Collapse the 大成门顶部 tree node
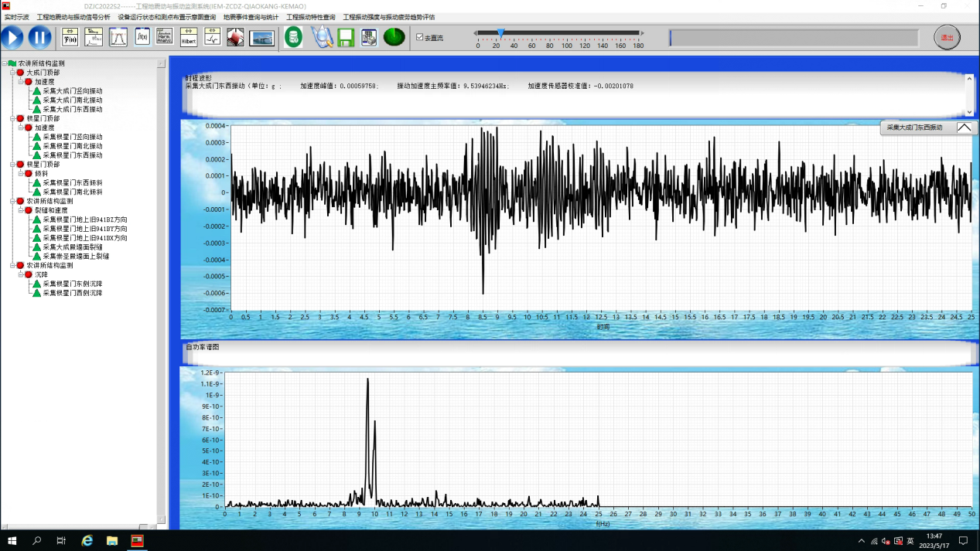This screenshot has width=980, height=551. click(12, 73)
